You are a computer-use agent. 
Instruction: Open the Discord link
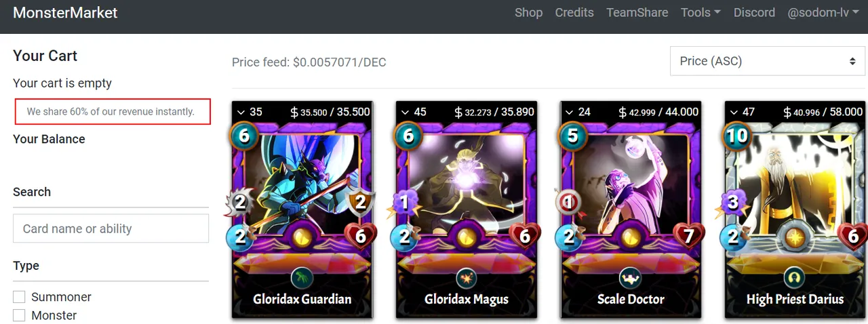[754, 12]
